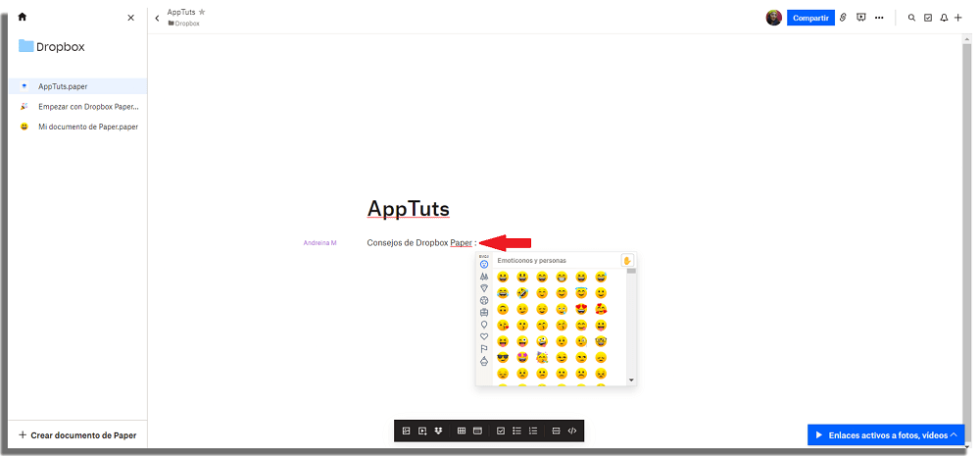Open the user avatar in the header
The width and height of the screenshot is (980, 456).
tap(774, 18)
